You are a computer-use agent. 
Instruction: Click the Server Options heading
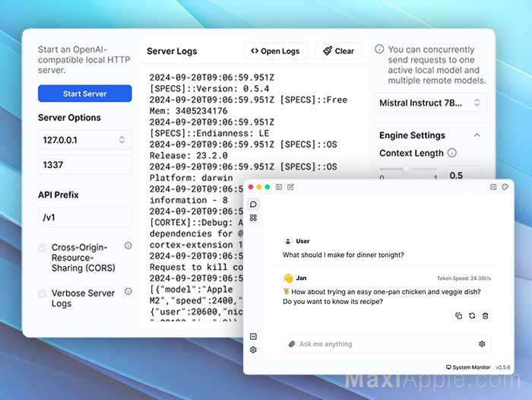click(70, 118)
